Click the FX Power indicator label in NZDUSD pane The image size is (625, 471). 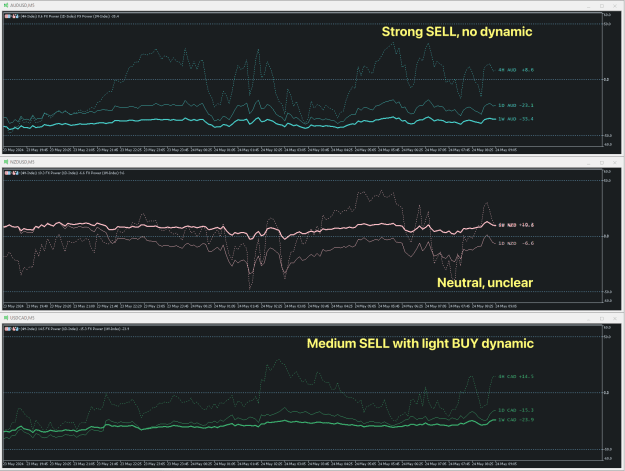tap(73, 173)
